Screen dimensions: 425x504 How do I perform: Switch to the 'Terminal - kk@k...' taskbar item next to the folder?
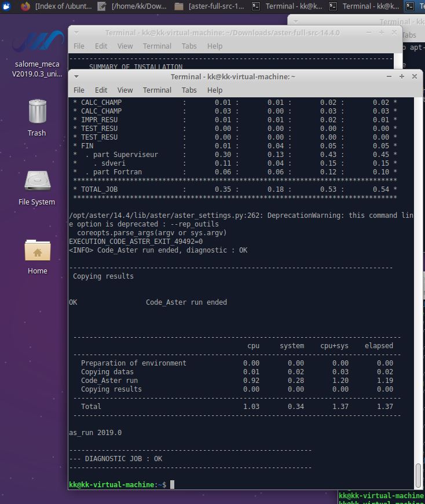point(287,6)
